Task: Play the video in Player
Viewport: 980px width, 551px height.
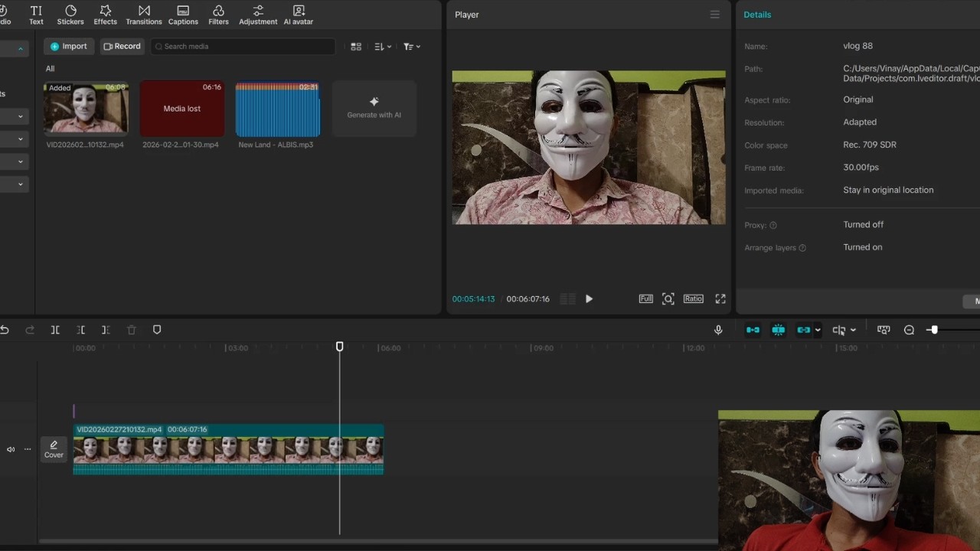Action: tap(589, 299)
